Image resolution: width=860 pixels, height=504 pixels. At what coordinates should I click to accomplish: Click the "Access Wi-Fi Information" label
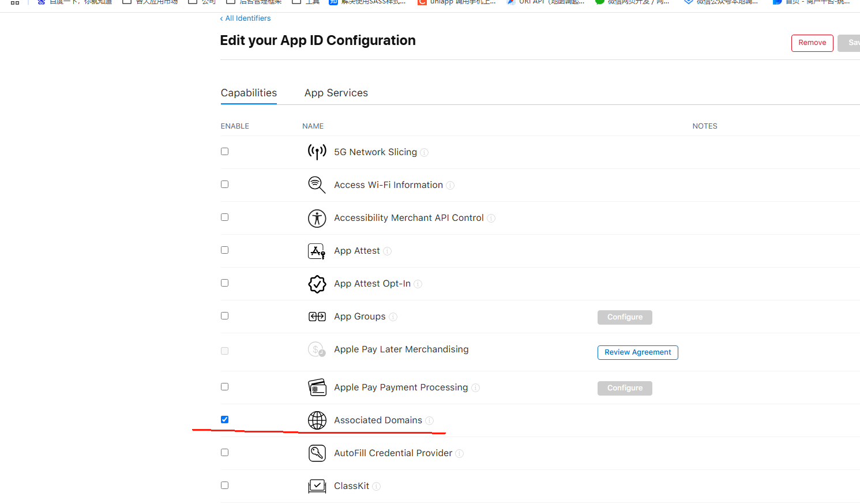tap(389, 185)
